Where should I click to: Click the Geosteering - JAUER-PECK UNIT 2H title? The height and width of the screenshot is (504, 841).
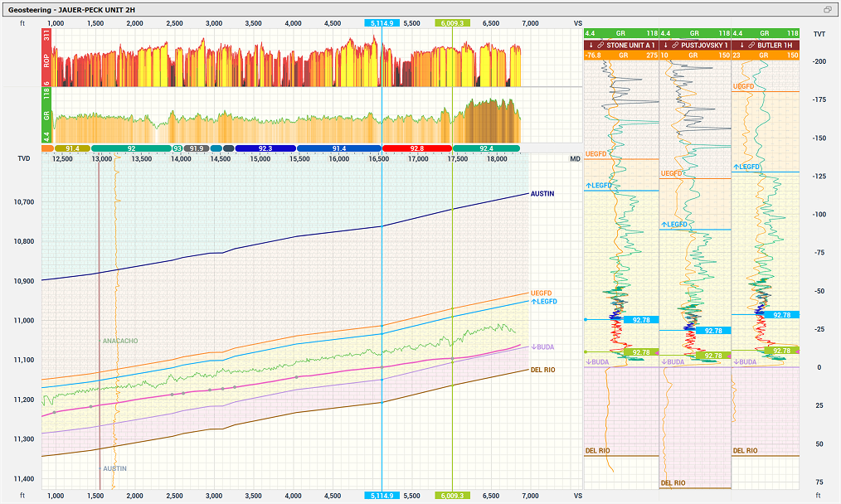point(71,10)
